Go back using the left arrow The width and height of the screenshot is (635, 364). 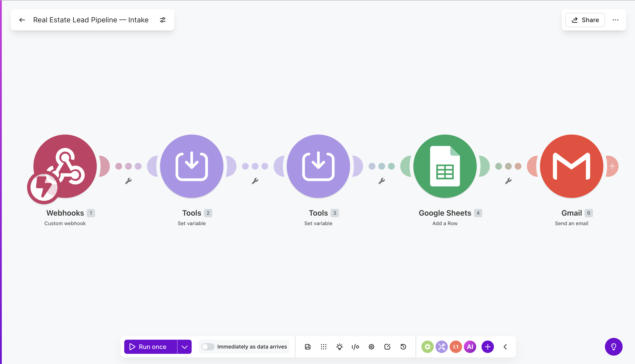coord(22,20)
